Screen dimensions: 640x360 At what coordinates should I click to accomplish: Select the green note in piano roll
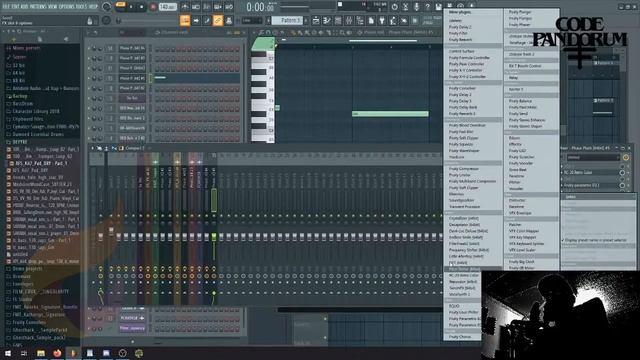click(390, 114)
